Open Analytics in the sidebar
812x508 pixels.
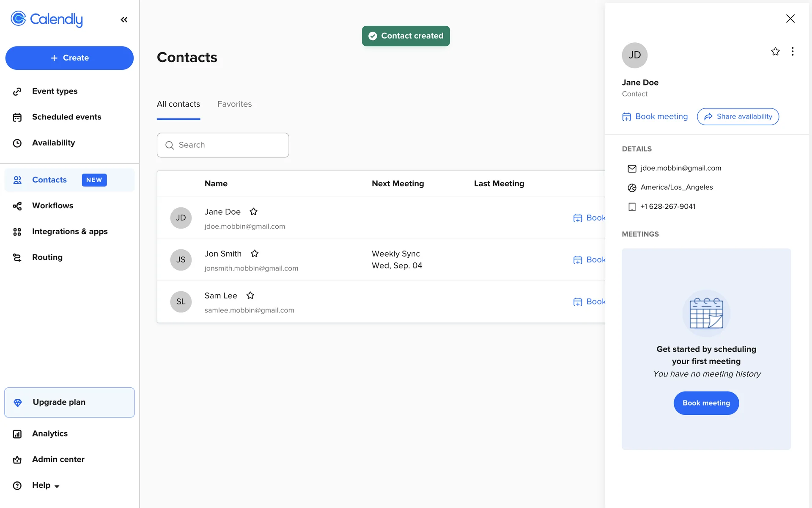tap(49, 434)
